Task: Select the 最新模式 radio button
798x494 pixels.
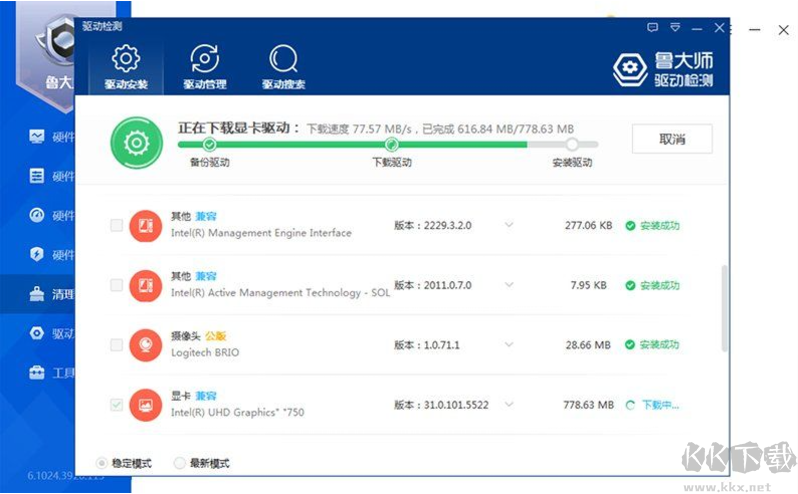Action: [x=179, y=463]
